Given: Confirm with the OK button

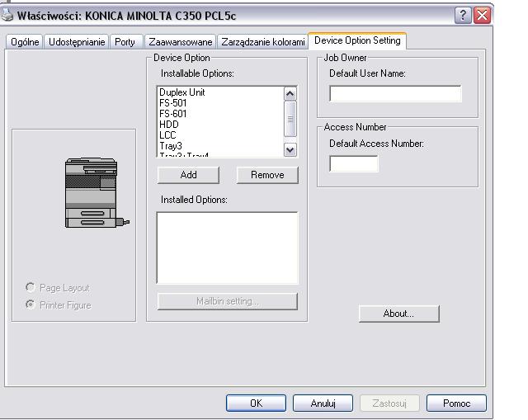Looking at the screenshot, I should pos(256,403).
